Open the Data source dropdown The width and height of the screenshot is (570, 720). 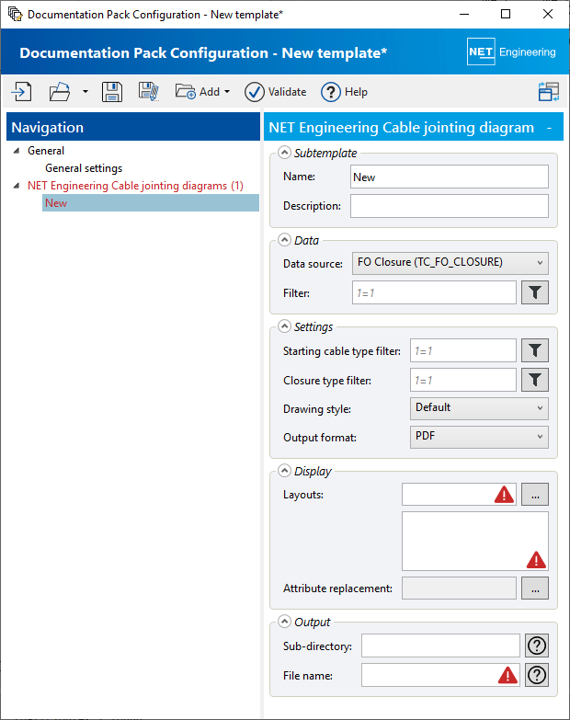tap(450, 263)
